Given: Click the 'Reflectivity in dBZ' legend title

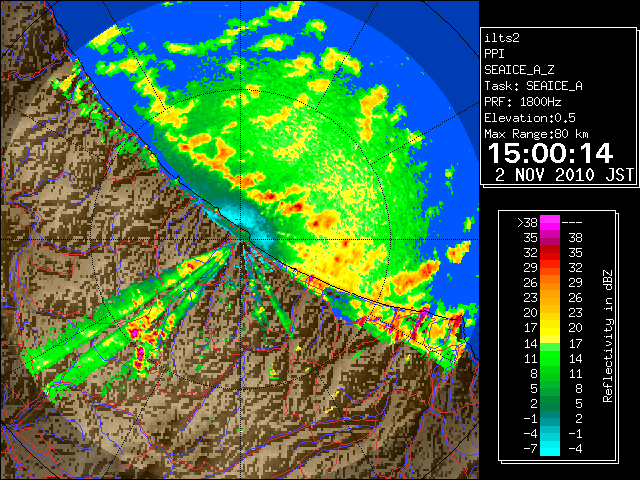Looking at the screenshot, I should click(x=608, y=336).
